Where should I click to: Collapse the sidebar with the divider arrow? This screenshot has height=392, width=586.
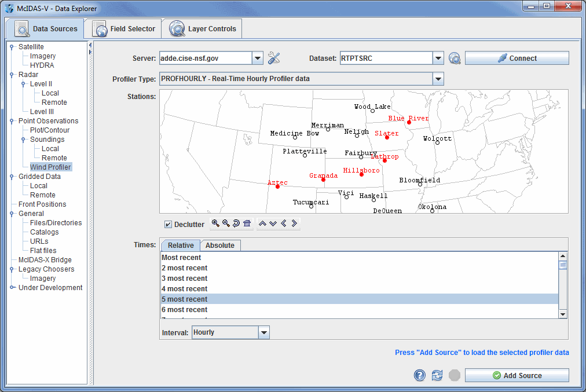click(x=90, y=45)
